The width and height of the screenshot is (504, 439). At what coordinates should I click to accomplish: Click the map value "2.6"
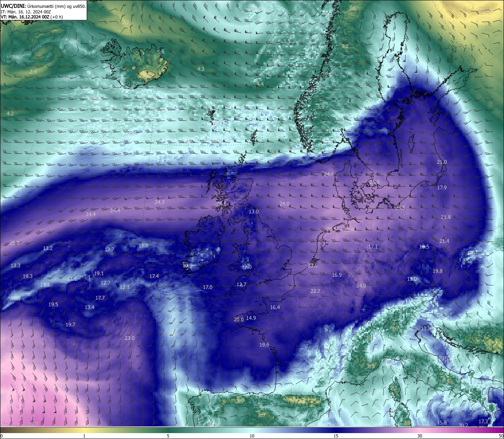(353, 9)
